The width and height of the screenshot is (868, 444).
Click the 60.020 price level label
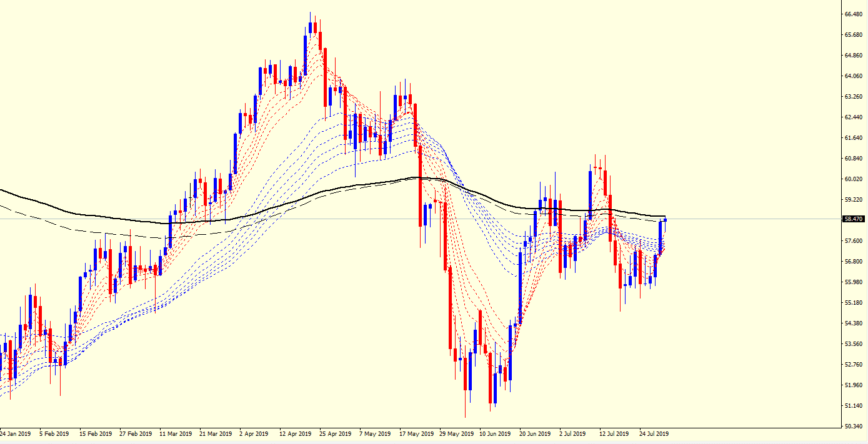pos(854,179)
